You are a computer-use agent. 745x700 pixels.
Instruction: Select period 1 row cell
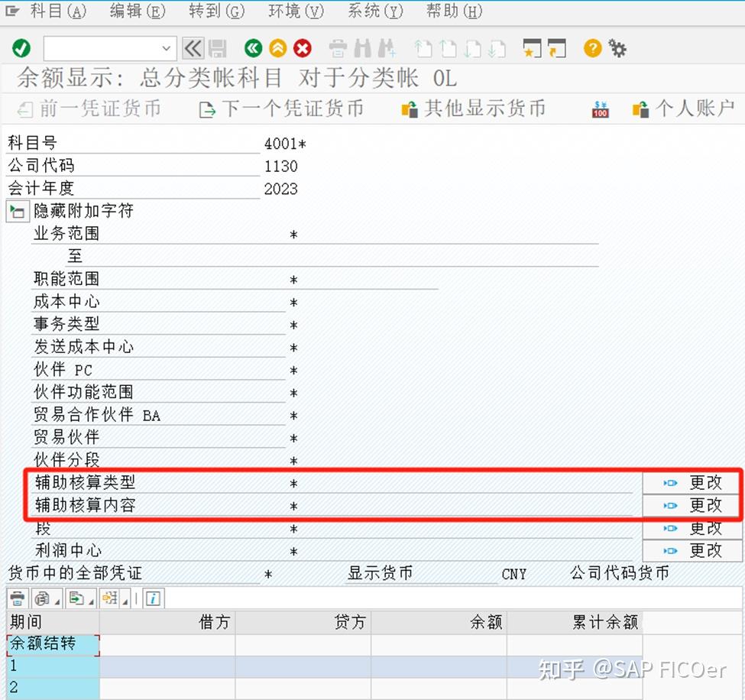pyautogui.click(x=53, y=666)
